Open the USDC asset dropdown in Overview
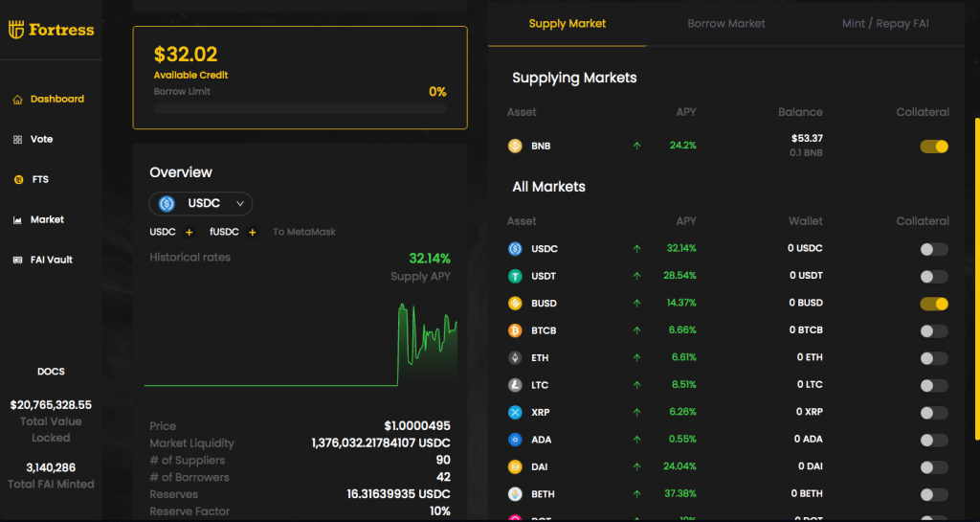This screenshot has width=980, height=522. click(x=201, y=204)
